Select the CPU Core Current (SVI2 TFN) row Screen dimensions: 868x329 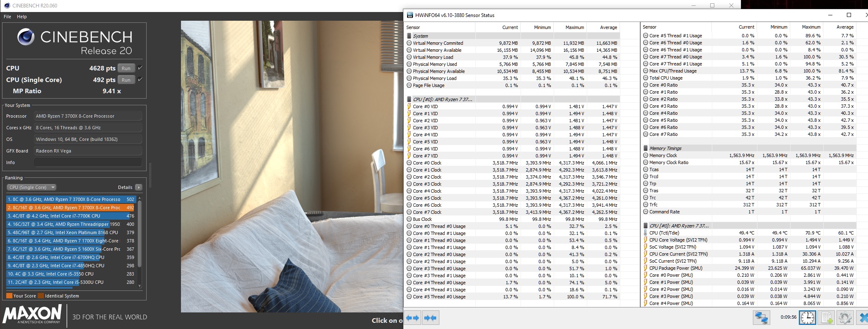pos(749,254)
